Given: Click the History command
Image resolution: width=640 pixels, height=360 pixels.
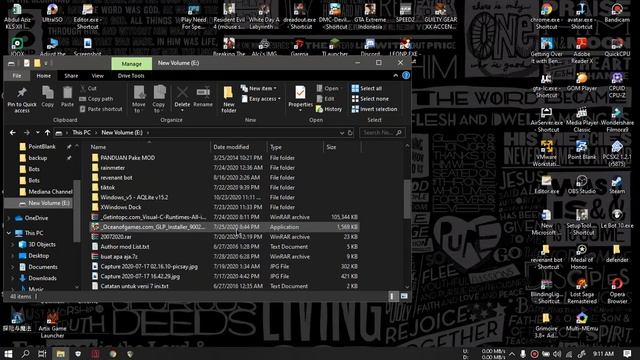Looking at the screenshot, I should click(329, 109).
